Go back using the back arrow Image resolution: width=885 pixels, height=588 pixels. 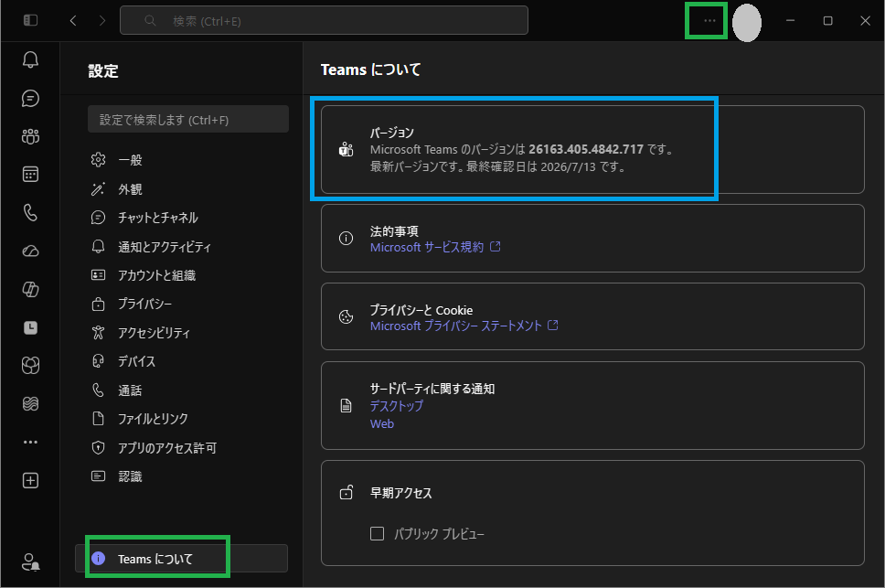73,21
